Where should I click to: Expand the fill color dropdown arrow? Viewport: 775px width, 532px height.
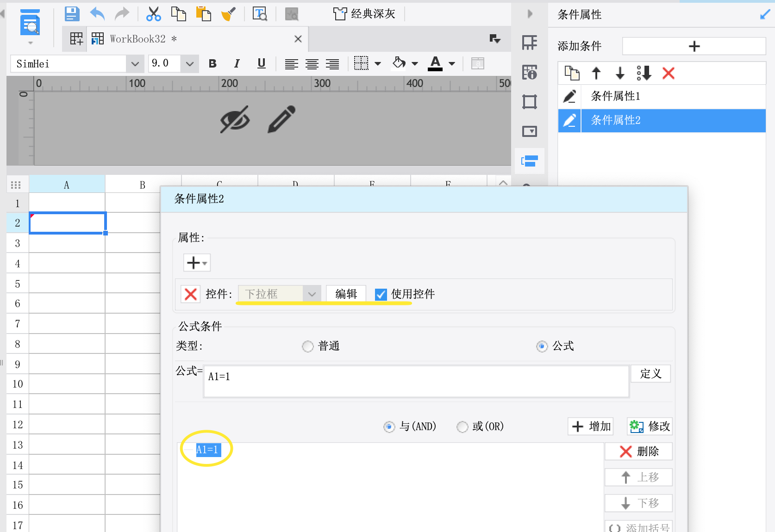point(415,64)
